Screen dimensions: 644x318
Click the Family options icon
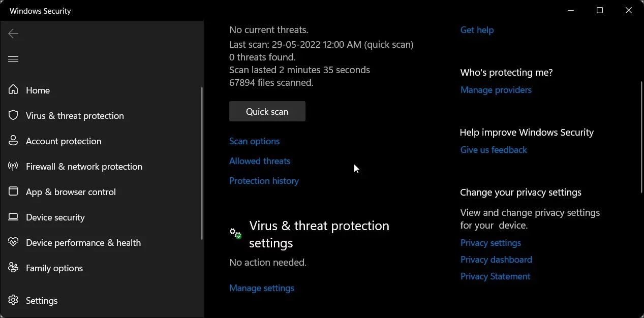click(x=13, y=268)
